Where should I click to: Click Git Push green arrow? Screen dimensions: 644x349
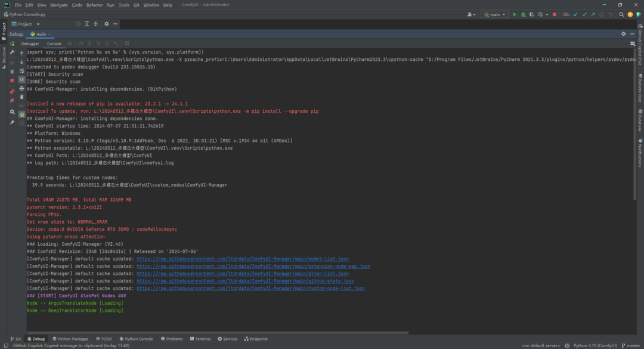(x=593, y=15)
